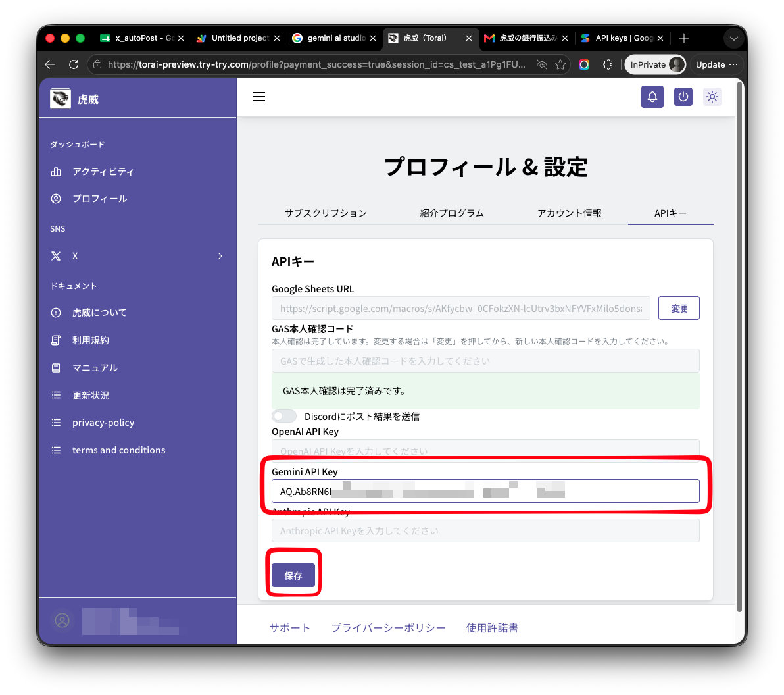Screen dimensions: 784x695
Task: Click the bookmark star icon in address bar
Action: pos(560,64)
